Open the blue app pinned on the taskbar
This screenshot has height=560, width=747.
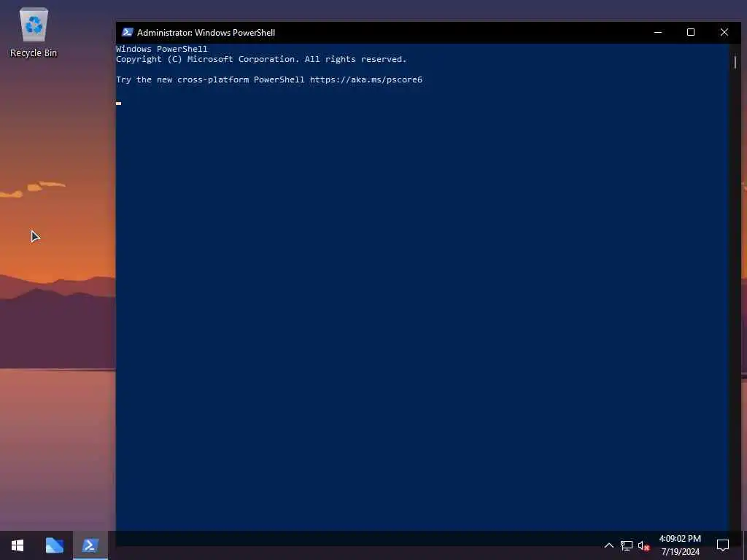click(x=54, y=545)
